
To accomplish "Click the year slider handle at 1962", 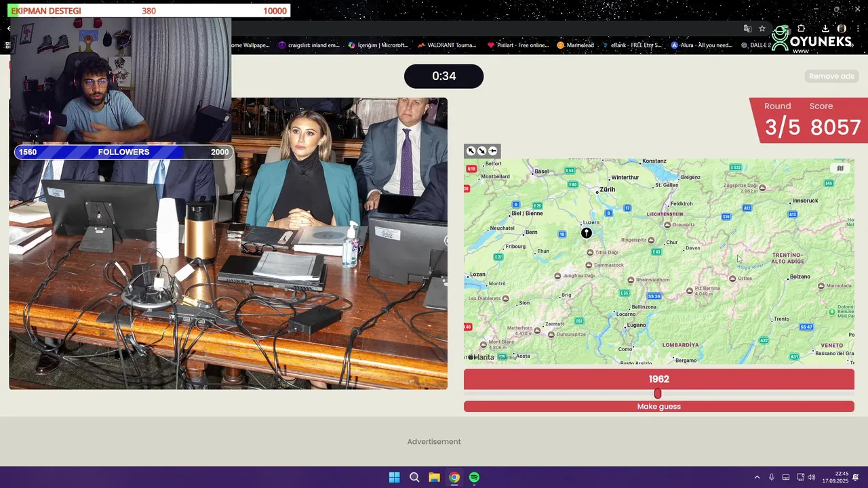I will click(x=657, y=394).
